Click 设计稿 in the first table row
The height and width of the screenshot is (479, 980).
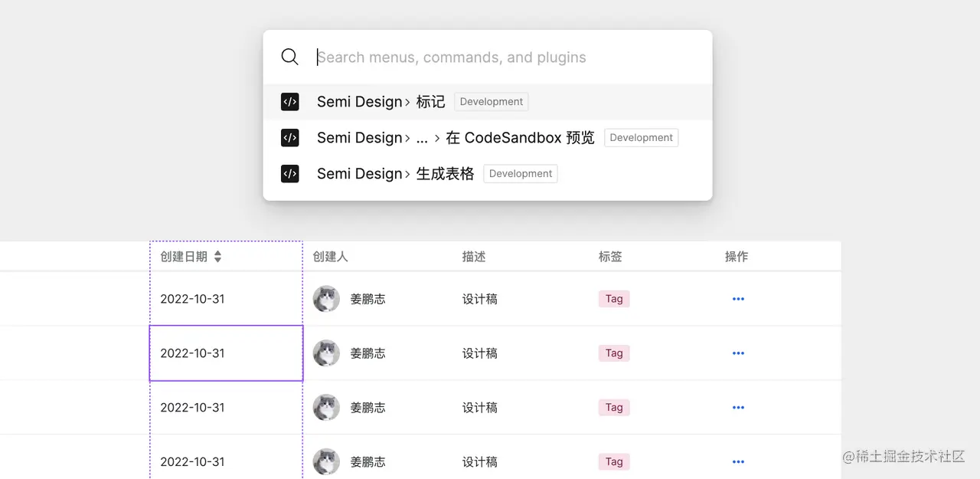480,299
